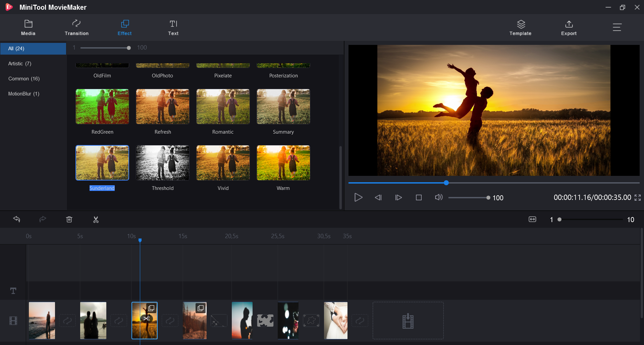644x345 pixels.
Task: Select the MotionBlur effects category
Action: click(23, 93)
